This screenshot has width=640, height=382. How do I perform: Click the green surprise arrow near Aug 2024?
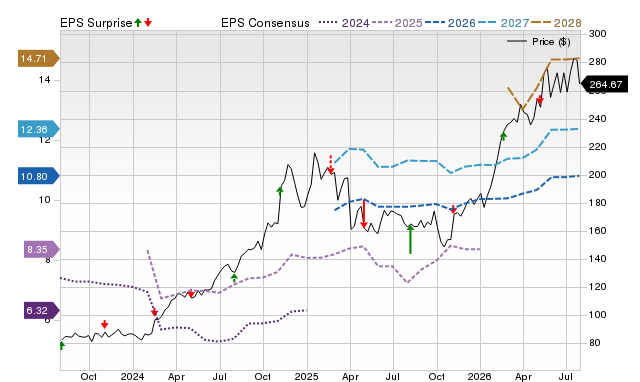(234, 278)
